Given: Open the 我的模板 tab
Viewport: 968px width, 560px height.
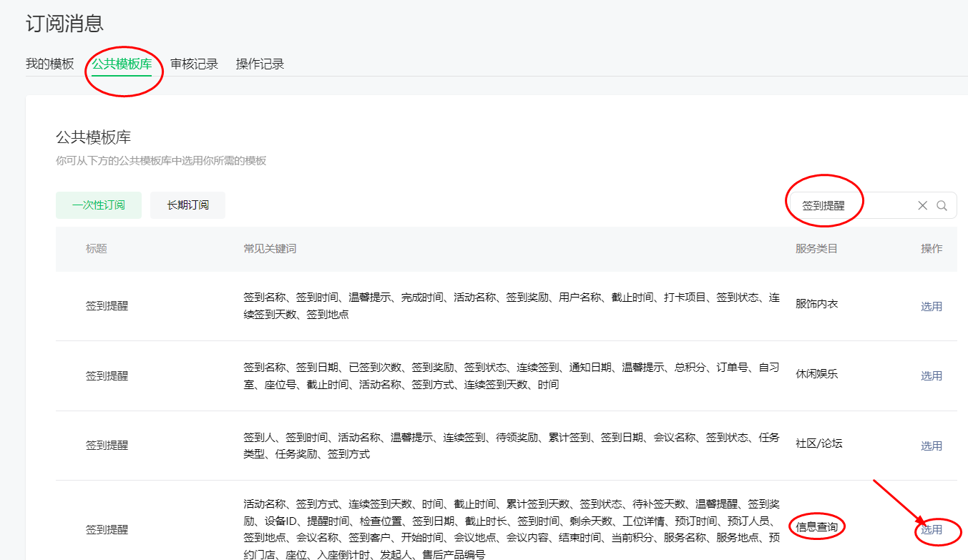Looking at the screenshot, I should pyautogui.click(x=50, y=64).
